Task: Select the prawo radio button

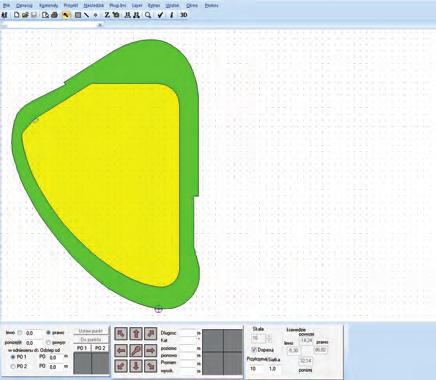Action: point(49,333)
